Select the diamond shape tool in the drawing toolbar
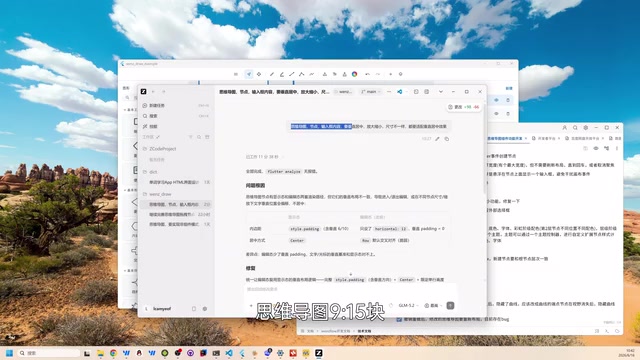The image size is (640, 360). tap(259, 74)
